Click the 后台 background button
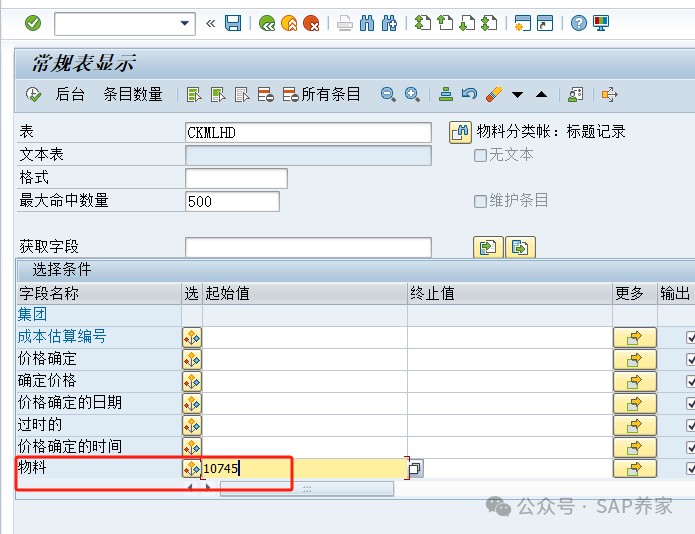The width and height of the screenshot is (695, 534). (70, 94)
